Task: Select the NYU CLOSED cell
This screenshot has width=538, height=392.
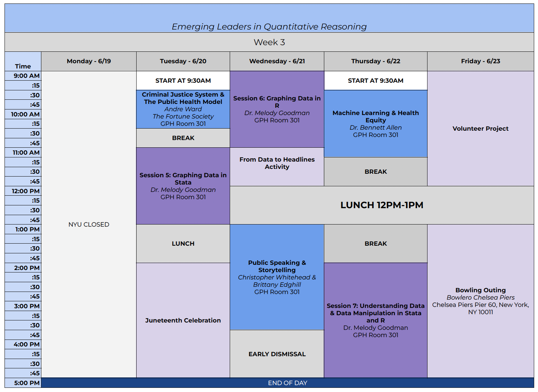Action: (89, 224)
